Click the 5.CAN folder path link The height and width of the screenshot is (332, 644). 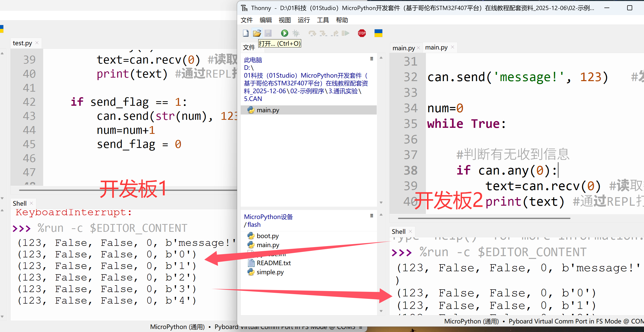click(x=253, y=99)
